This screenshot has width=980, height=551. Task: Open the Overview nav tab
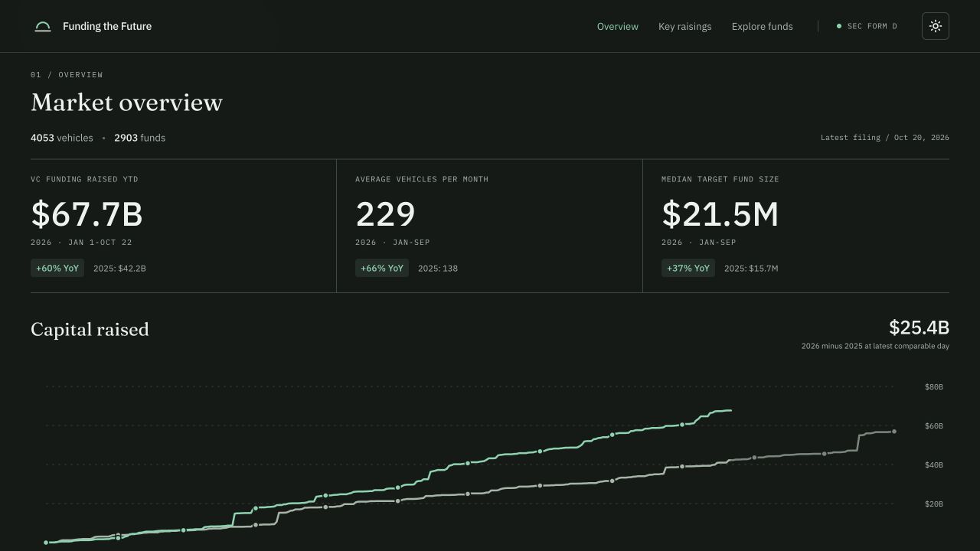[618, 27]
